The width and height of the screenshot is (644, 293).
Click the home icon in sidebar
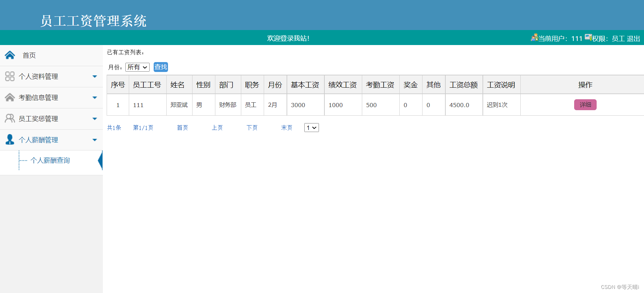[10, 55]
